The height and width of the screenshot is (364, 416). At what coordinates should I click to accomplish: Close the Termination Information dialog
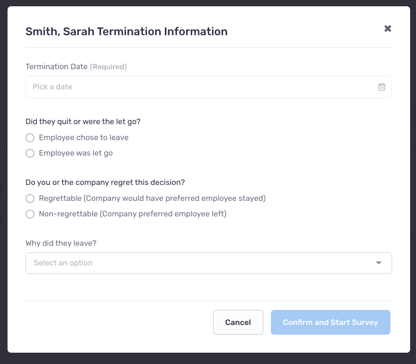(x=387, y=29)
